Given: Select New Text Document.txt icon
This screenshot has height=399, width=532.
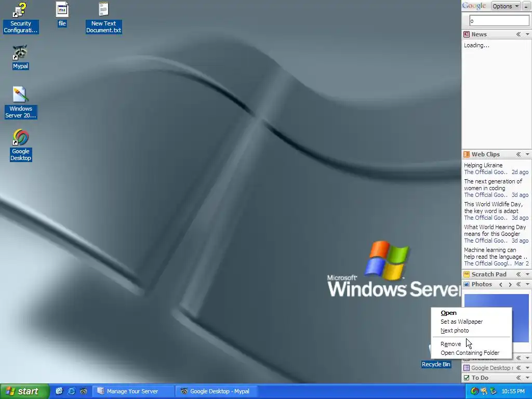Looking at the screenshot, I should (103, 18).
